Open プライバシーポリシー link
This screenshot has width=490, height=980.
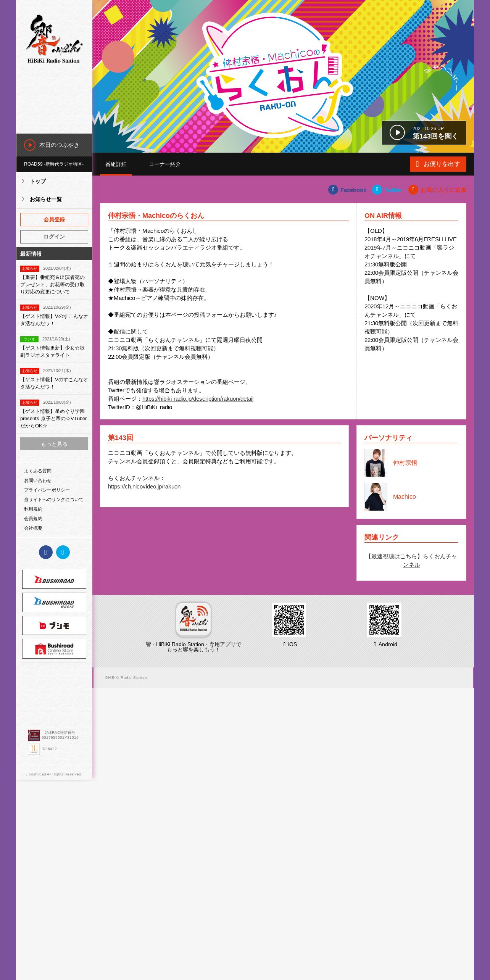[x=47, y=490]
